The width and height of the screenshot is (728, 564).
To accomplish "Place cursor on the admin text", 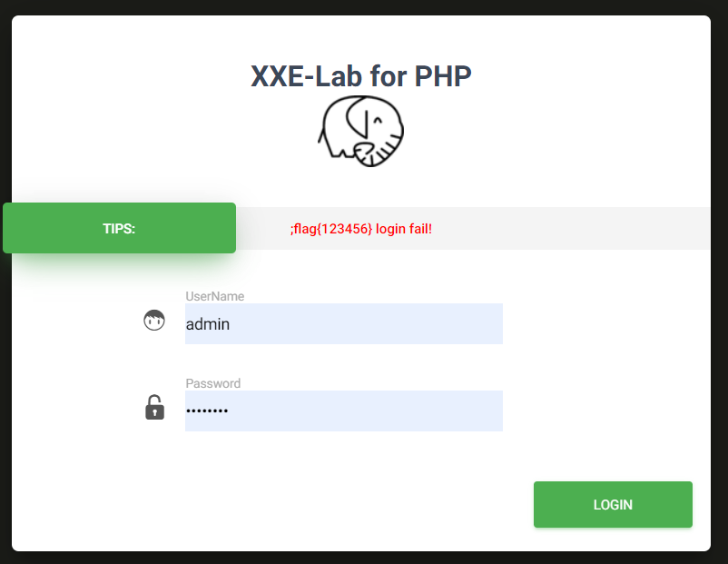I will coord(207,323).
